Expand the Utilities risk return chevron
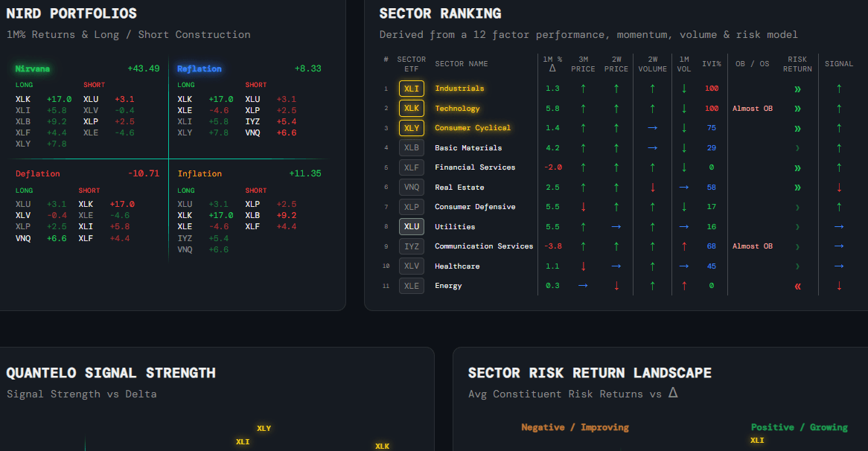 (797, 226)
